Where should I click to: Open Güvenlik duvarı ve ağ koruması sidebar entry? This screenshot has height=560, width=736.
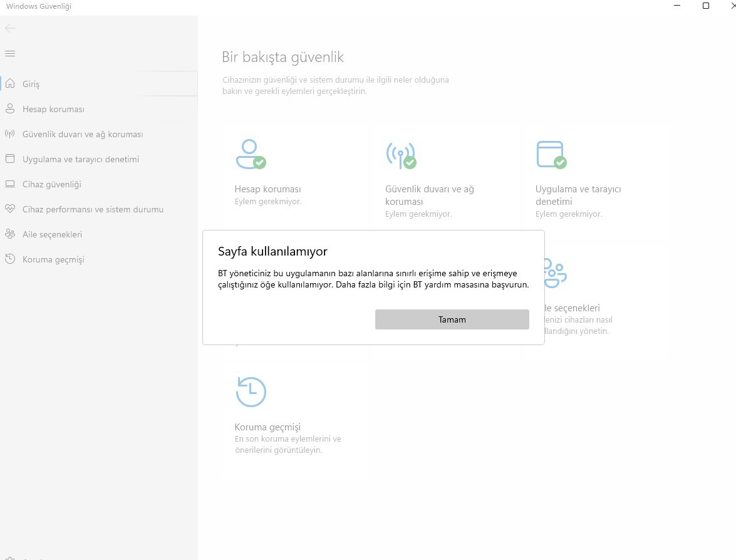[83, 134]
